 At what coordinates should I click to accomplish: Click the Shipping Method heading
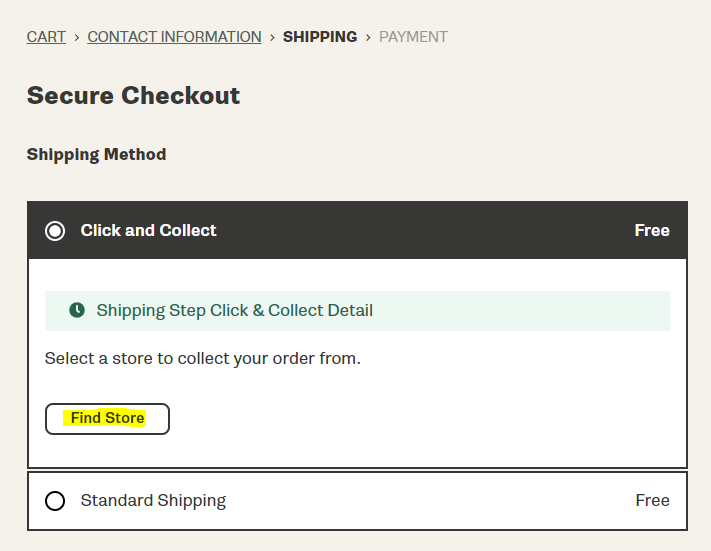pos(97,154)
